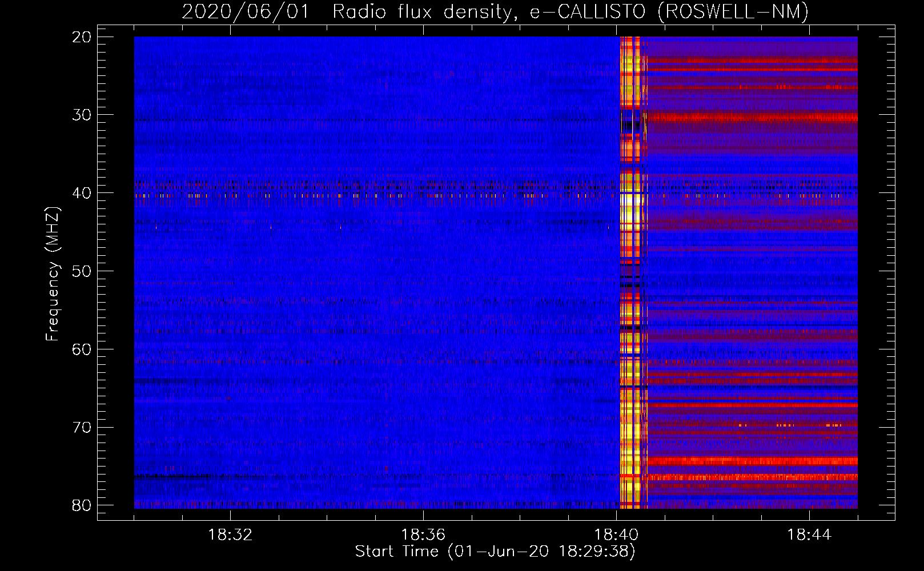Click the 60 frequency tick label
Screen dimensions: 924x571
[x=82, y=349]
